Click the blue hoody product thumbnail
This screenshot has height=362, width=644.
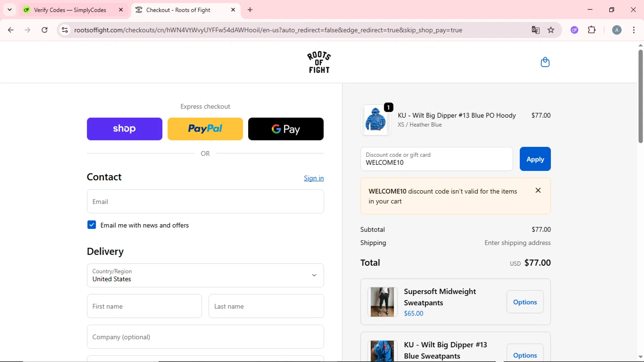376,120
